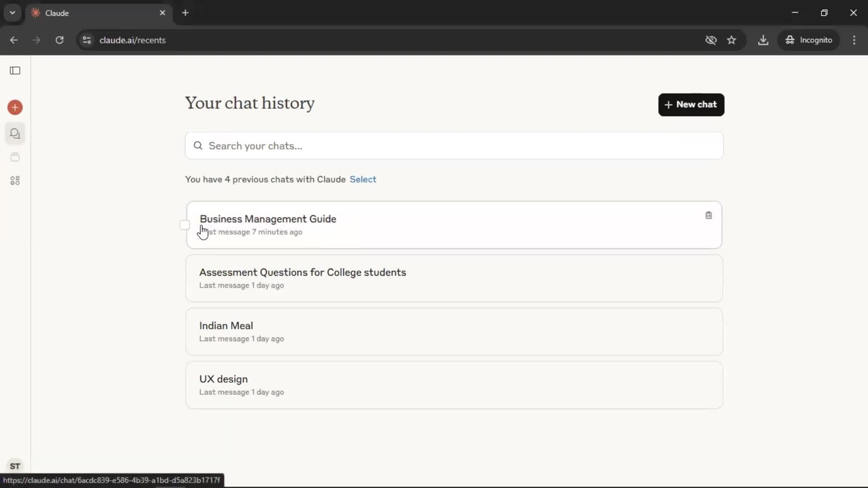Click timestamp under Assessment Questions chat
The image size is (868, 488).
(x=241, y=286)
